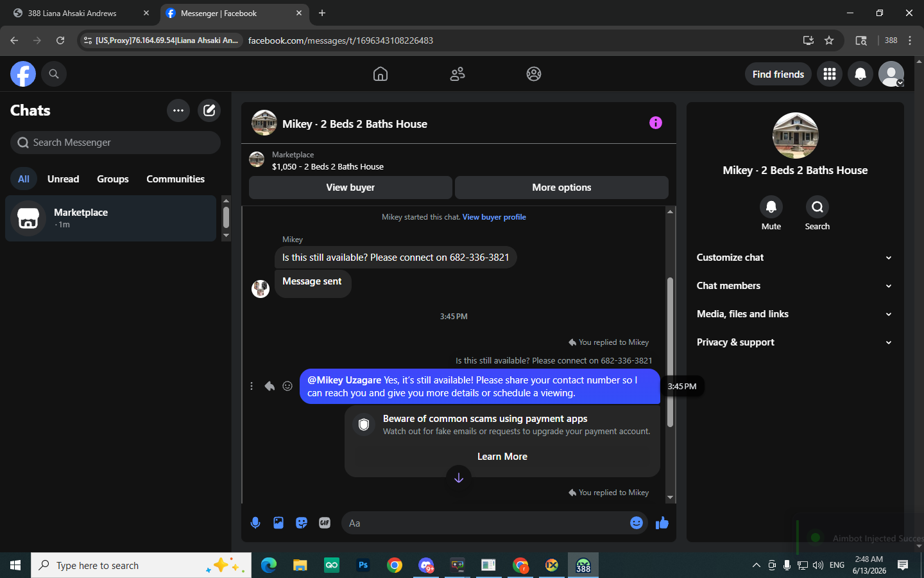Start a new message with compose icon
This screenshot has height=578, width=924.
coord(209,110)
